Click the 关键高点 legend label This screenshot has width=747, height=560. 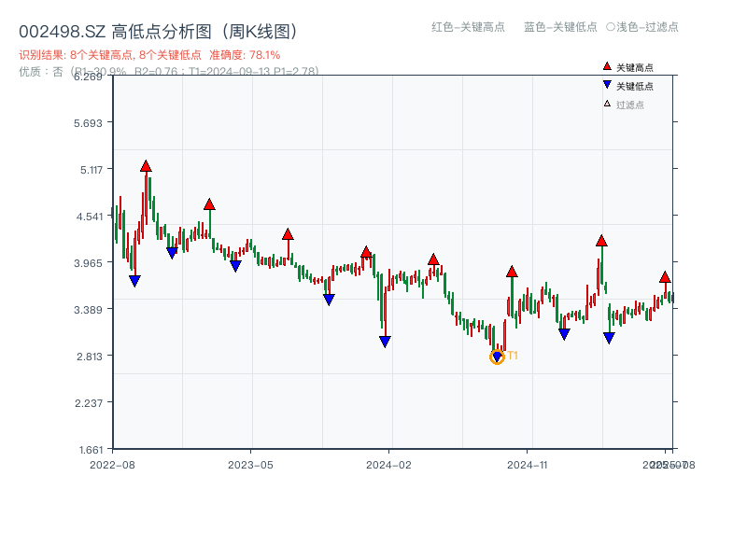pyautogui.click(x=635, y=67)
